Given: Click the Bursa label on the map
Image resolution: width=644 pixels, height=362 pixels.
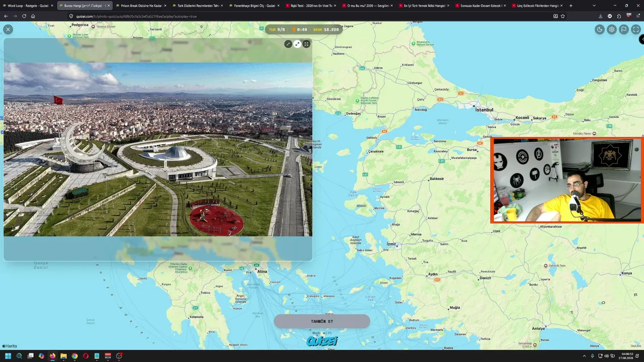Looking at the screenshot, I should click(x=472, y=150).
